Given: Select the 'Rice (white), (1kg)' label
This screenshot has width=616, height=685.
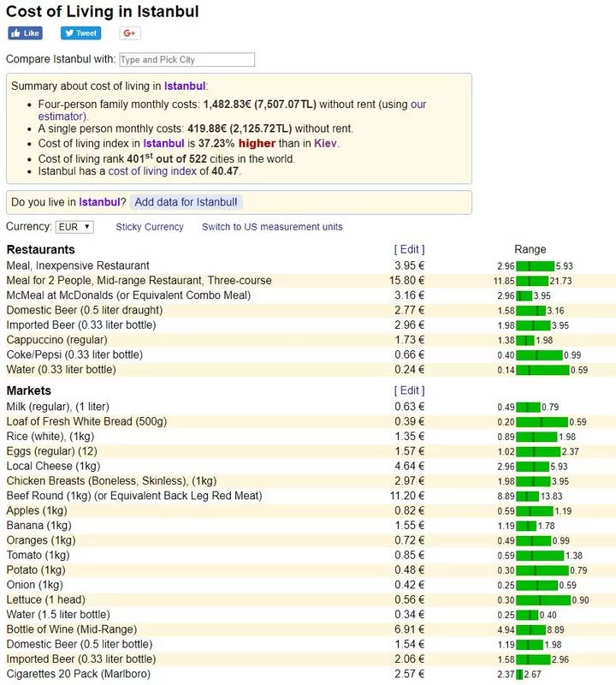Looking at the screenshot, I should coord(50,437).
